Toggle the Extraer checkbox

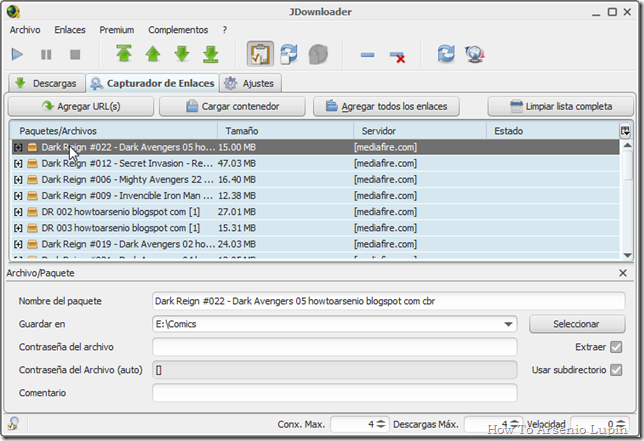point(616,347)
